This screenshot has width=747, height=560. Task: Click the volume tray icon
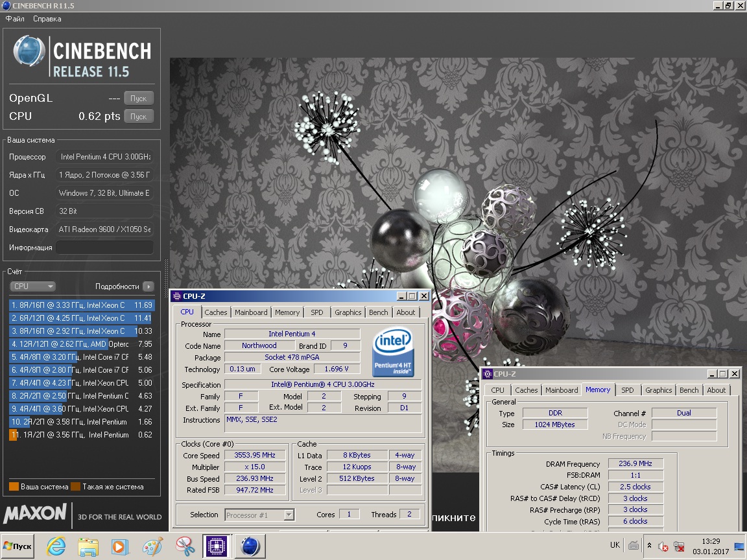click(x=662, y=546)
